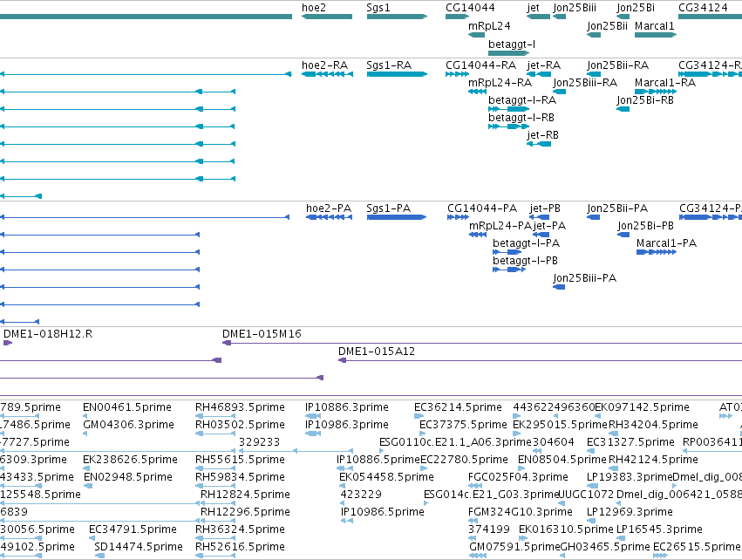The image size is (742, 560).
Task: Select the Sgs1-RA transcript label
Action: (x=389, y=65)
